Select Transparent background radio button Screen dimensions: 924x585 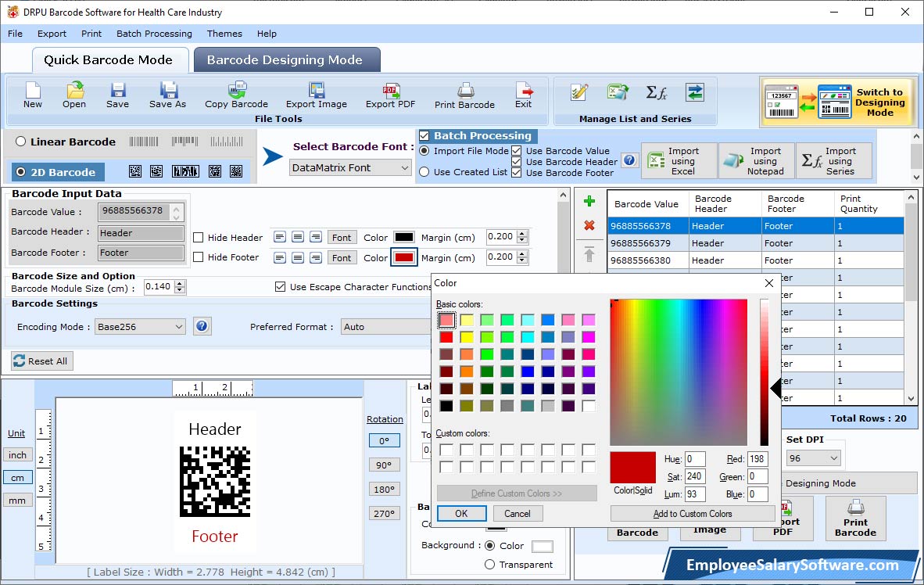coord(489,565)
